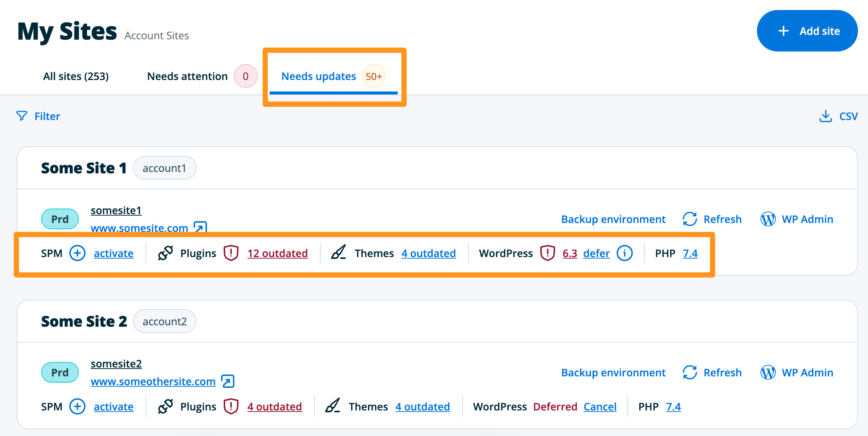Image resolution: width=868 pixels, height=436 pixels.
Task: Click the Filter funnel icon
Action: pyautogui.click(x=22, y=116)
